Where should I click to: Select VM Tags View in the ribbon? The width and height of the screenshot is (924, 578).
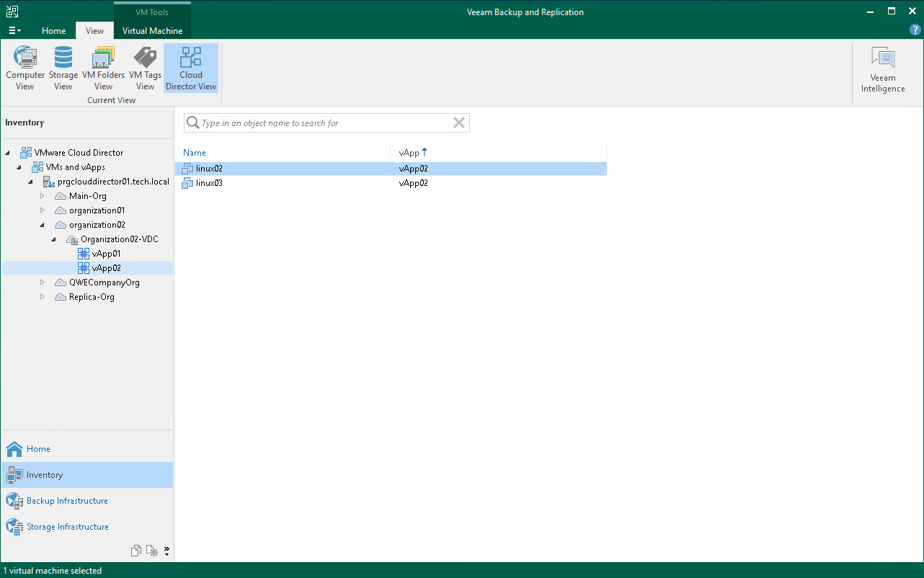[x=145, y=68]
